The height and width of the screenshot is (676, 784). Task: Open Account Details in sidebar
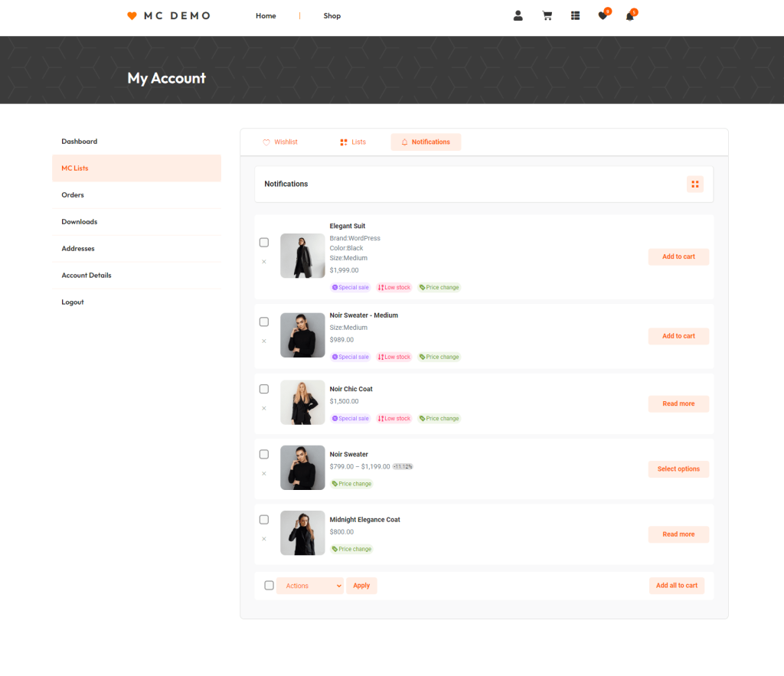pos(136,276)
